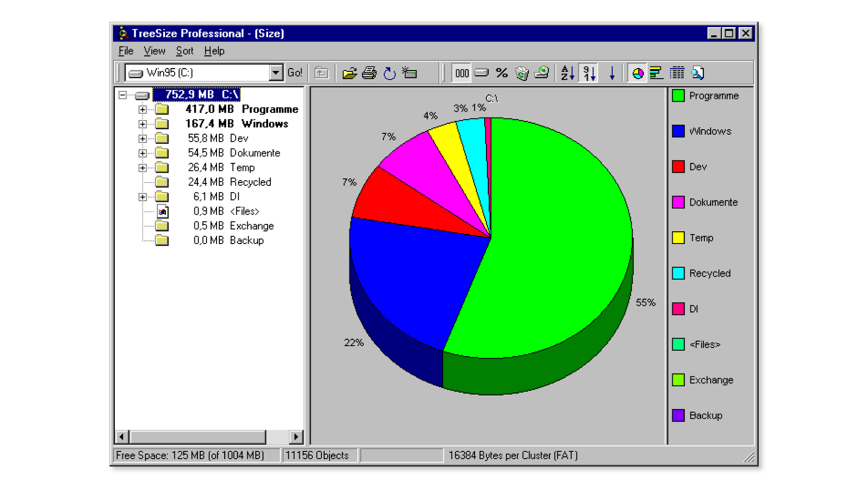Switch to the pie chart view
This screenshot has height=488, width=868.
(x=637, y=72)
